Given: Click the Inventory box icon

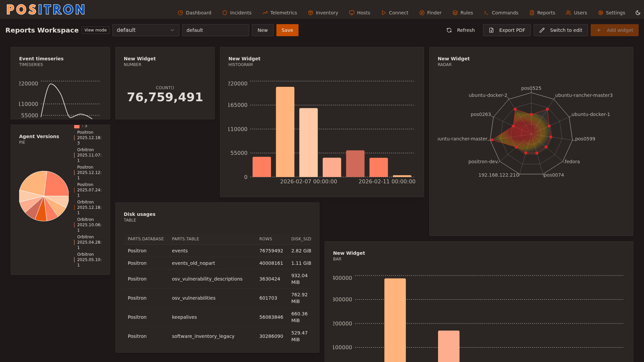Looking at the screenshot, I should (x=311, y=13).
